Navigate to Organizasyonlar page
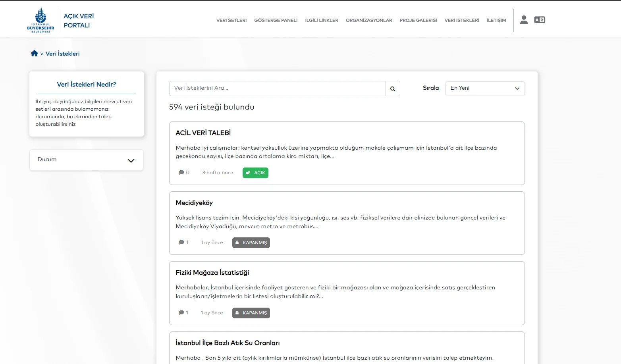This screenshot has height=364, width=621. (x=369, y=20)
